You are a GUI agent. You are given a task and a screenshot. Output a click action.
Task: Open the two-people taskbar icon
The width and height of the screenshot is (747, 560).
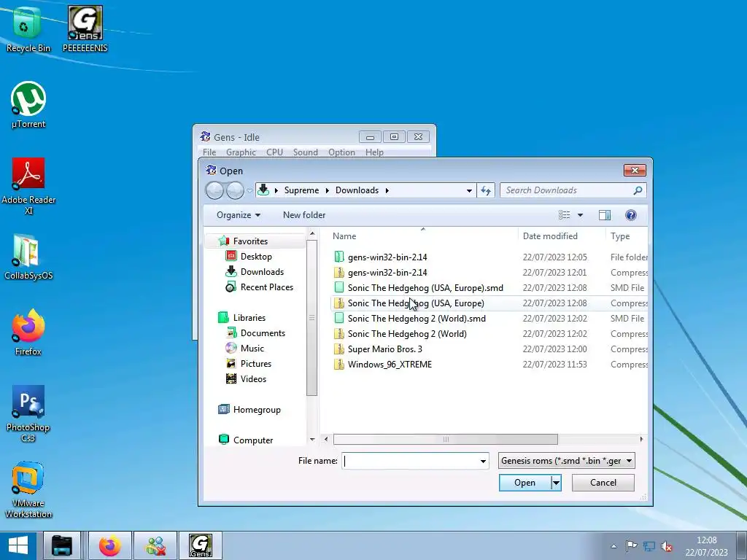156,545
